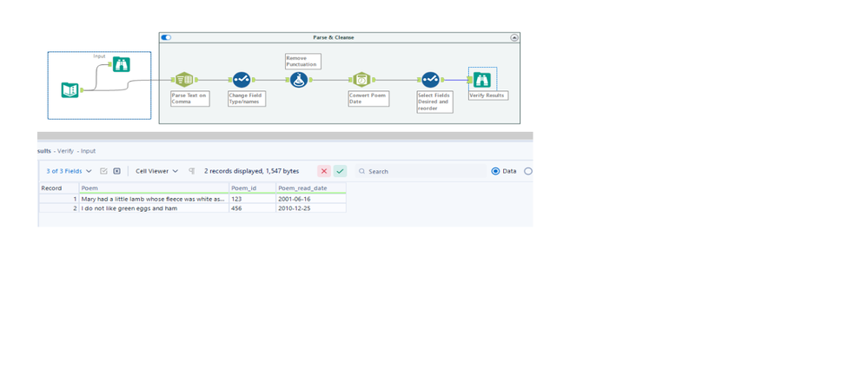
Task: Select the Data radio button
Action: [495, 171]
